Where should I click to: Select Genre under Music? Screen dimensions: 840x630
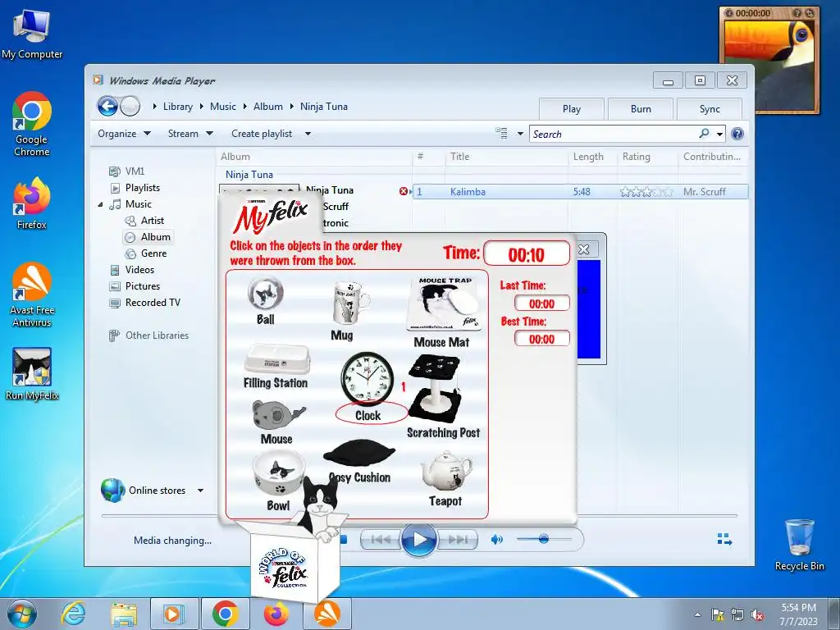click(x=153, y=253)
